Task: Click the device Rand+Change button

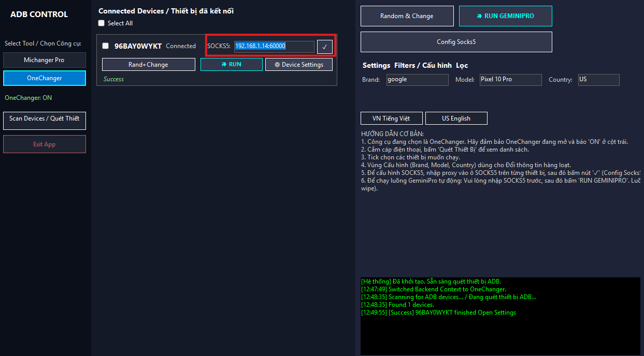Action: click(x=148, y=65)
